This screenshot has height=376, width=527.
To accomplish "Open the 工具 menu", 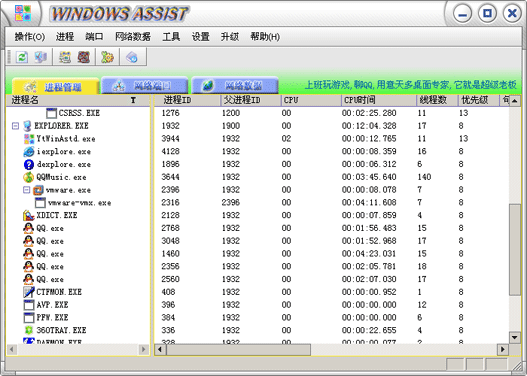I will point(171,36).
